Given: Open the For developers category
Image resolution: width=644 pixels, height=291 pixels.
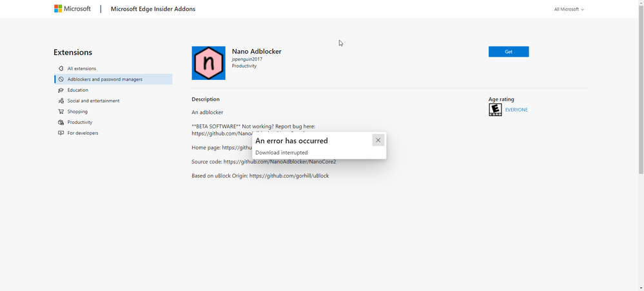Looking at the screenshot, I should [83, 133].
